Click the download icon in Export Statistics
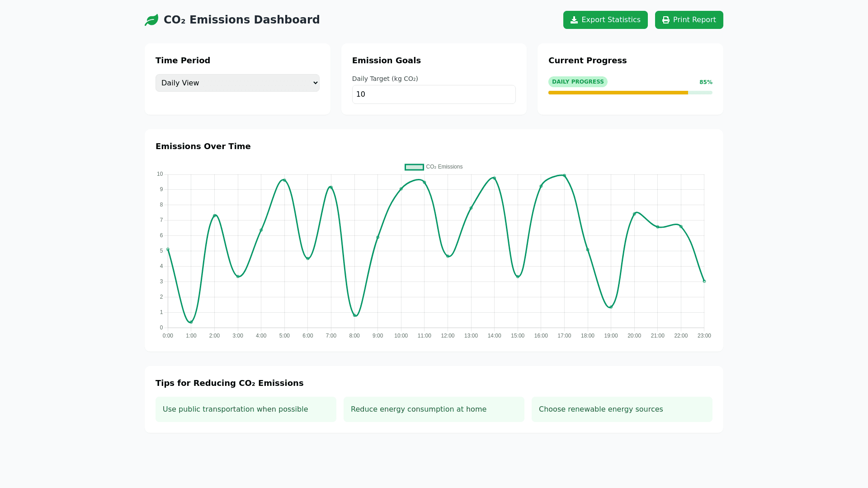Screen dimensions: 868x488 click(574, 20)
